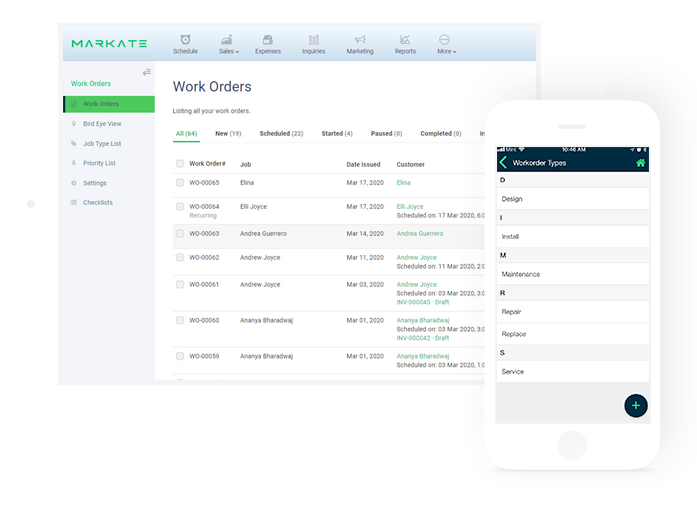Collapse the sidebar with the arrow icon
Viewport: 697px width, 506px height.
(147, 72)
